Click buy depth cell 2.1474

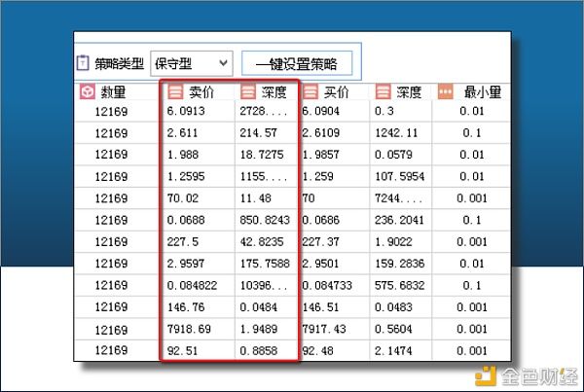click(x=393, y=351)
